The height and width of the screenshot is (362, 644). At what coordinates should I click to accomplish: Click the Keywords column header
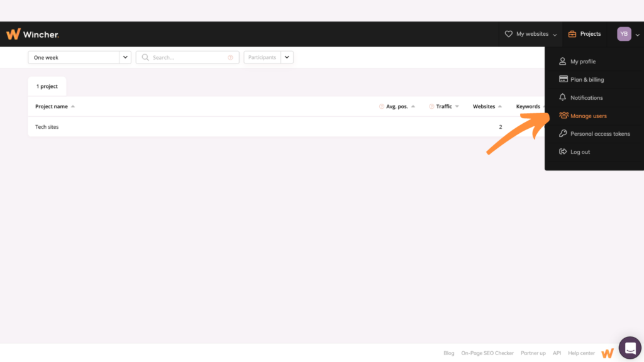click(528, 107)
